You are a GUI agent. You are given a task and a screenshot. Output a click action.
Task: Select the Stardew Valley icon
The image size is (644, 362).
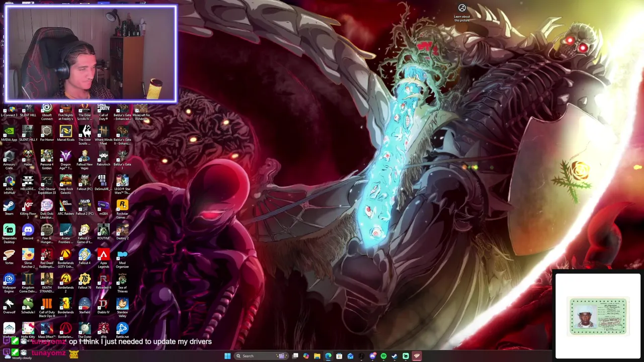[122, 309]
